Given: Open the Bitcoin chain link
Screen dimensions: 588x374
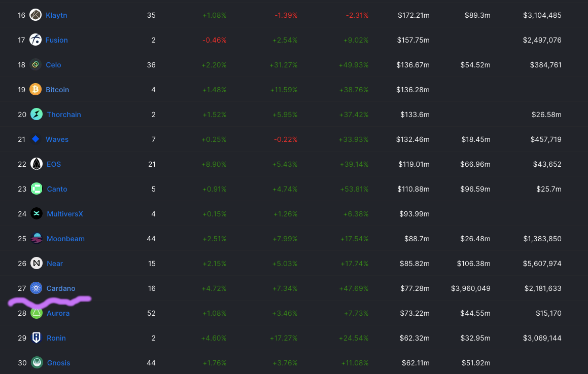Looking at the screenshot, I should (57, 90).
